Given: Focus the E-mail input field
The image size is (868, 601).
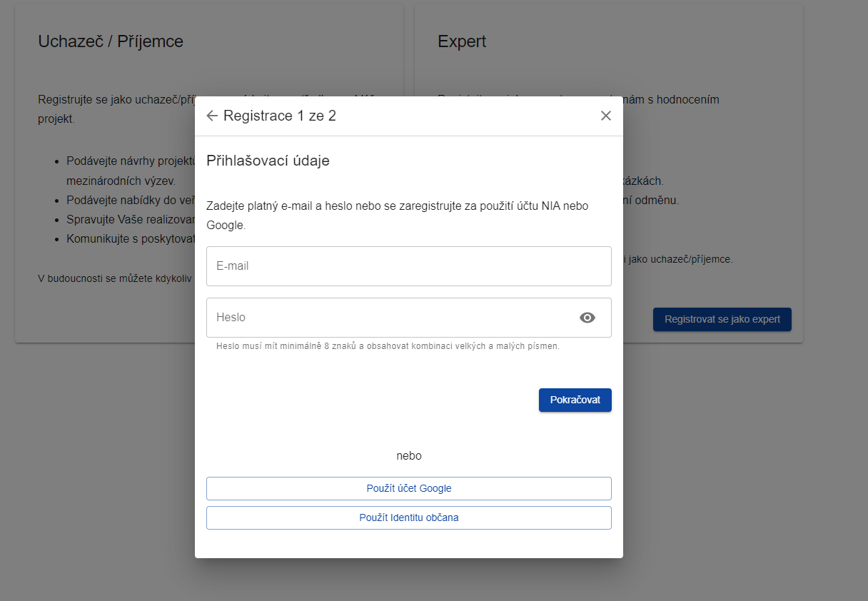Looking at the screenshot, I should pyautogui.click(x=409, y=266).
